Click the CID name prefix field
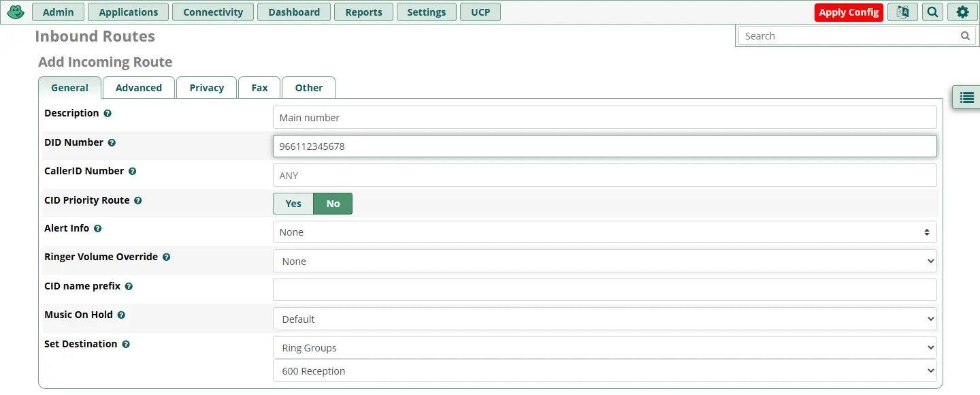The width and height of the screenshot is (980, 395). 604,290
